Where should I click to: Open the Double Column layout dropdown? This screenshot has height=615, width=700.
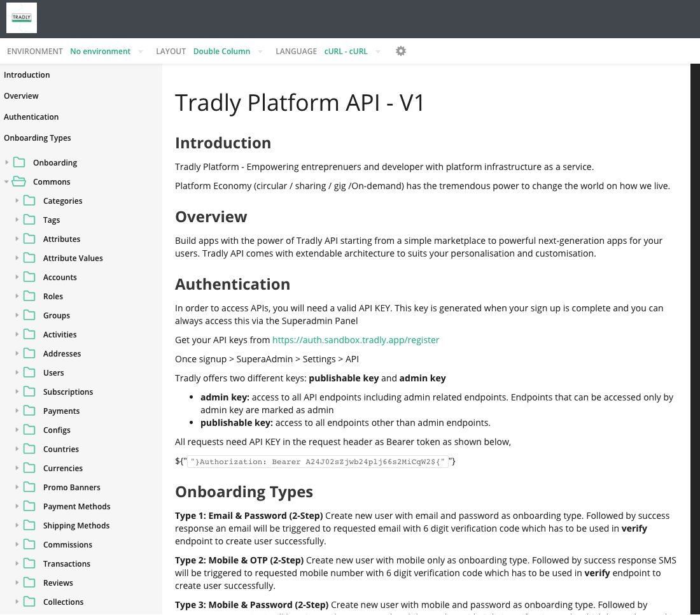(228, 51)
